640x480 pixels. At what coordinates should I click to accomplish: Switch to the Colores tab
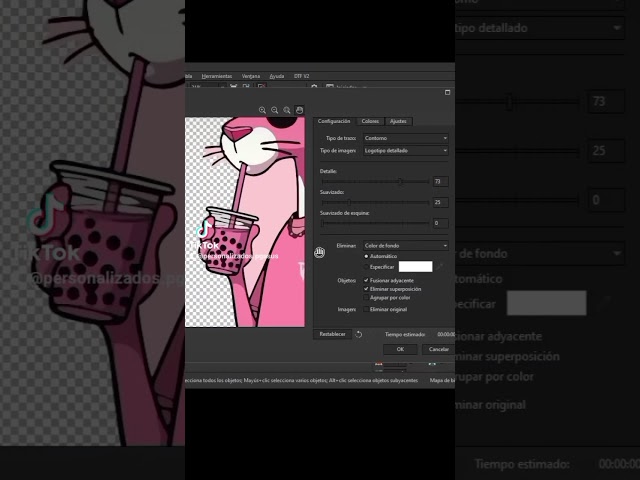370,121
